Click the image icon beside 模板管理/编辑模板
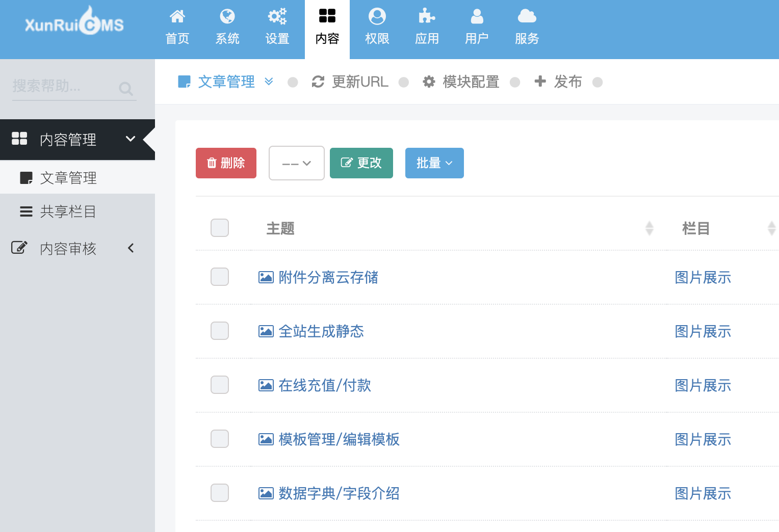Viewport: 779px width, 532px height. pyautogui.click(x=266, y=439)
